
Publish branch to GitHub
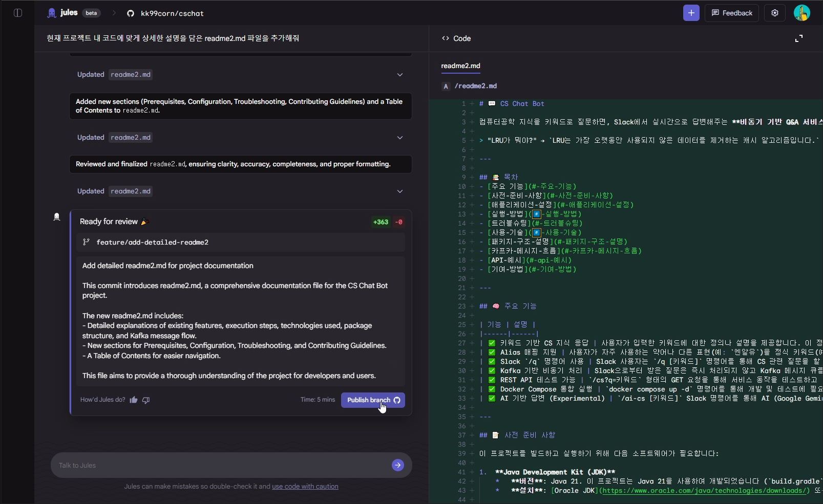pos(373,400)
